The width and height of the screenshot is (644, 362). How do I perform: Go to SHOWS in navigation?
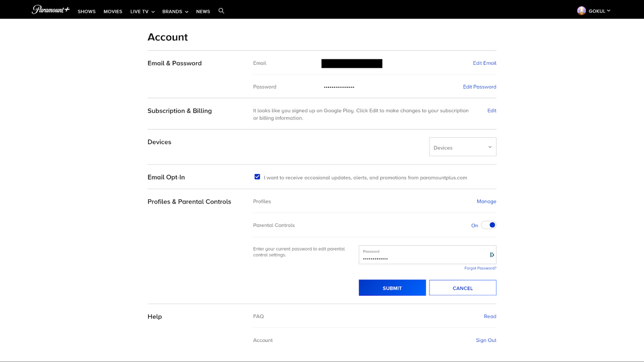(x=86, y=11)
